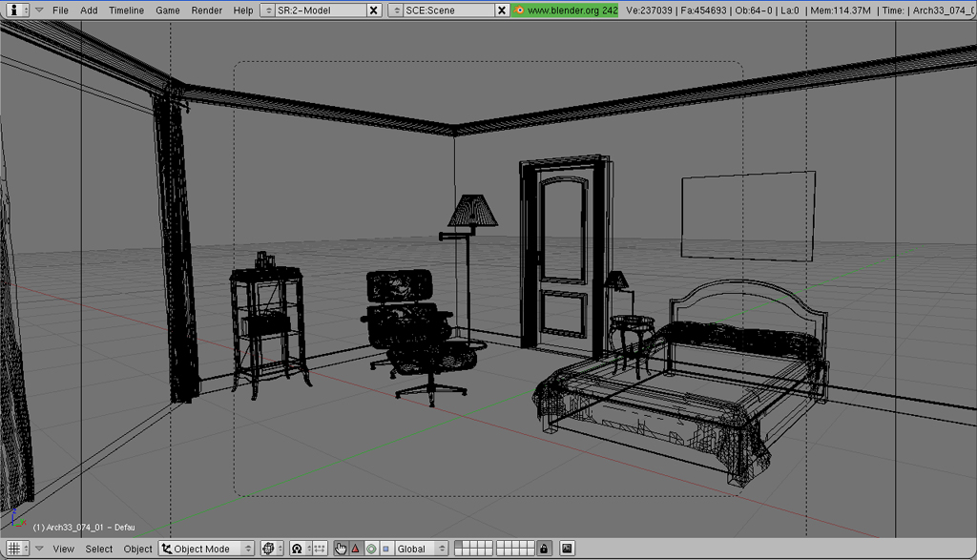Open the View menu in 3D header

coord(63,549)
